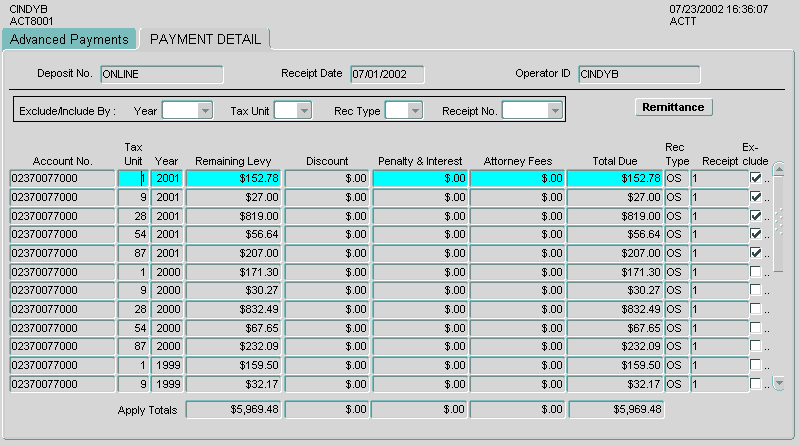Image resolution: width=800 pixels, height=446 pixels.
Task: Check Exclude for the $171.30 row
Action: (x=756, y=272)
